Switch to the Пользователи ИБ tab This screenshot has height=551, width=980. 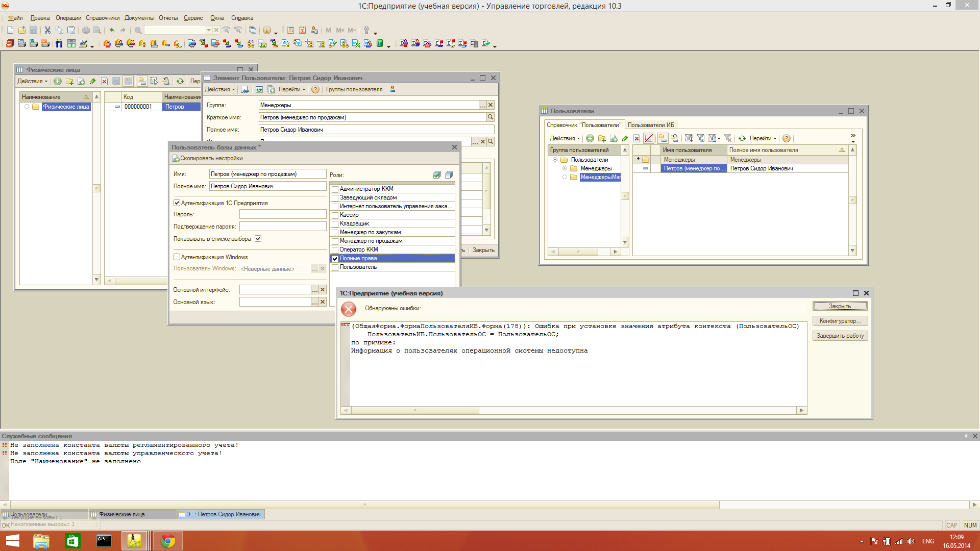pos(651,125)
